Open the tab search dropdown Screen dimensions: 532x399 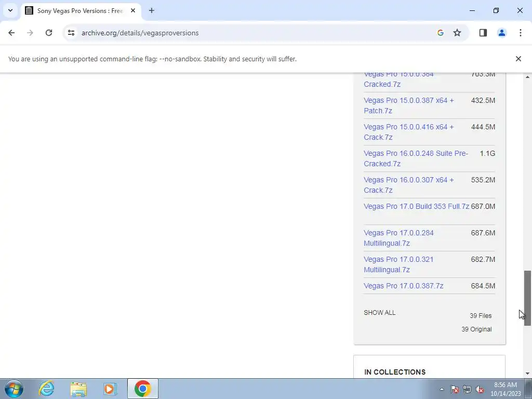pos(10,10)
